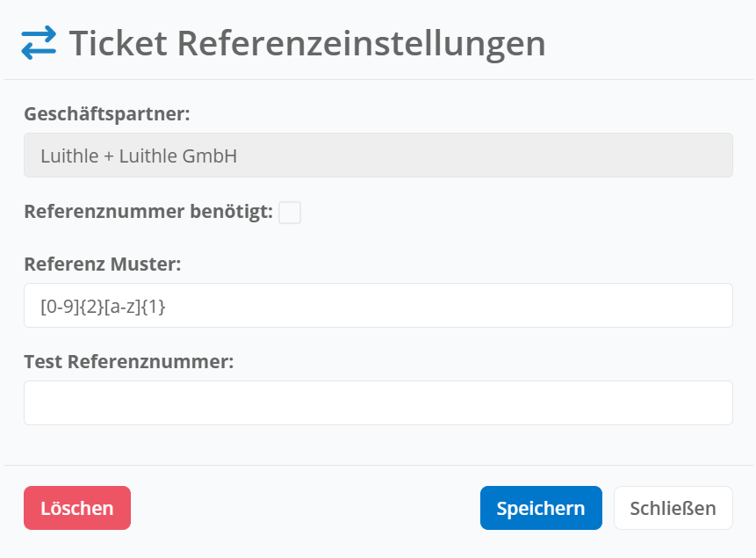
Task: Click the word Referenzeinstellungen in the title
Action: tap(362, 45)
